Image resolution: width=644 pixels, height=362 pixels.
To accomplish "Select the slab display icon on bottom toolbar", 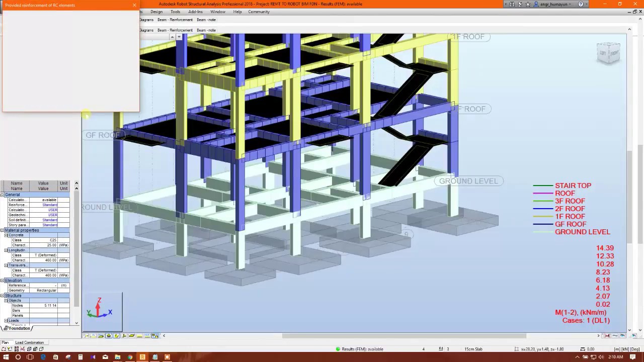I will click(139, 335).
